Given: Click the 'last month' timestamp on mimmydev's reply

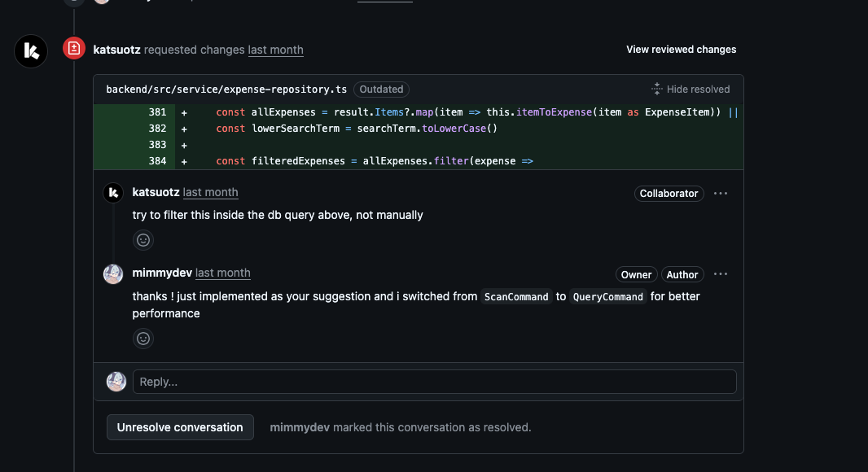Looking at the screenshot, I should 222,273.
